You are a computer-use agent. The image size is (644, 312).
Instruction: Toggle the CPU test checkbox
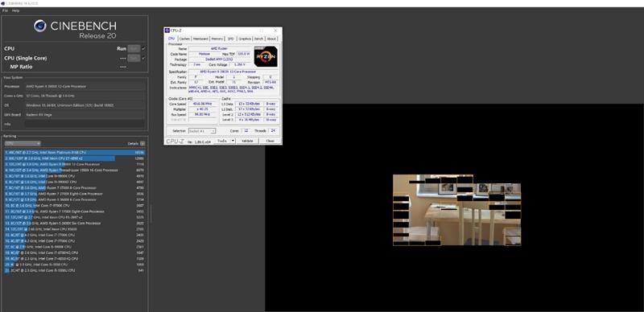tap(143, 48)
